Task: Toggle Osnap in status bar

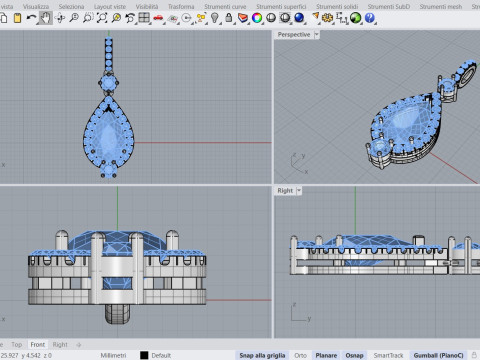Action: coord(354,355)
